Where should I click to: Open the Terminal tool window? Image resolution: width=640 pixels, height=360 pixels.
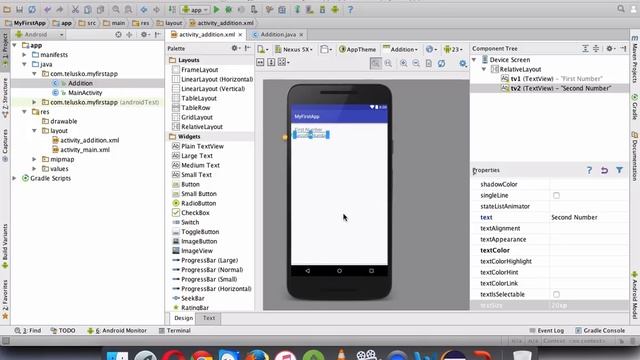[x=174, y=331]
